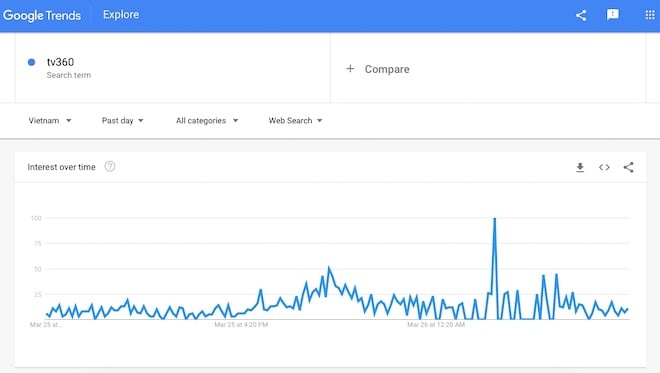Image resolution: width=660 pixels, height=373 pixels.
Task: Open the send feedback icon
Action: [612, 15]
